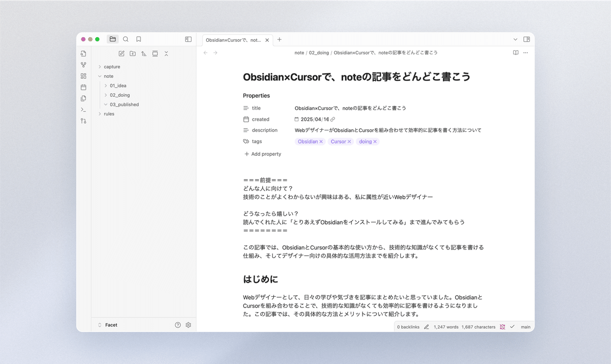Viewport: 611px width, 364px height.
Task: Remove the Cursor tag
Action: [349, 142]
